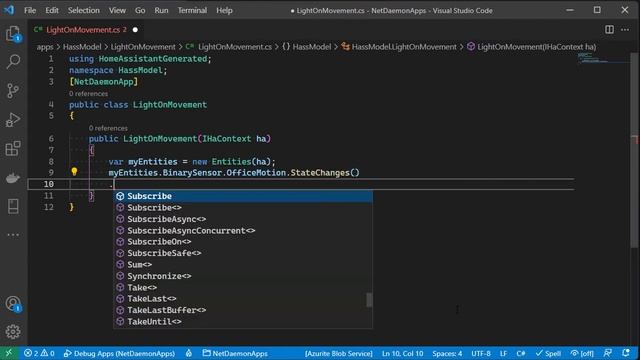Click the suggestion list scrollbar thumb

[369, 300]
